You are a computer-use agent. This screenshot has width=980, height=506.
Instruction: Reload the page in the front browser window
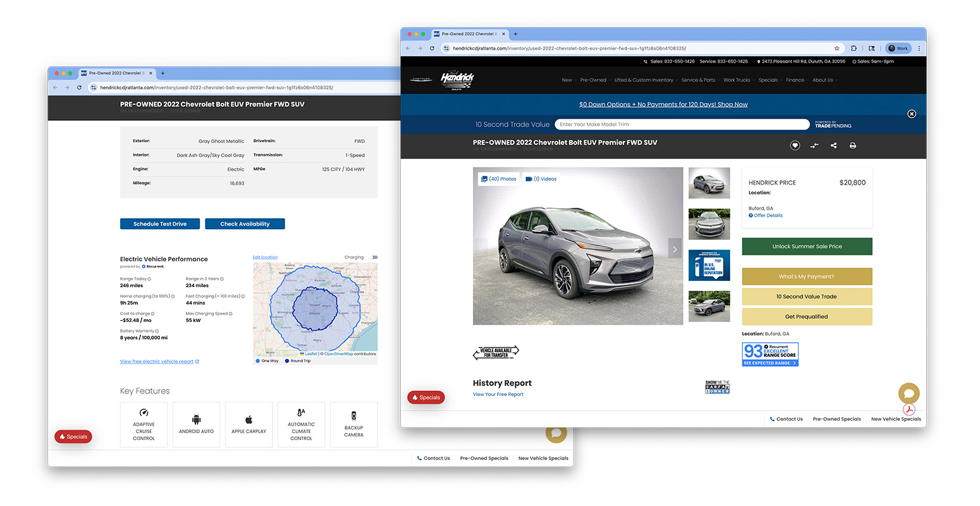[432, 48]
